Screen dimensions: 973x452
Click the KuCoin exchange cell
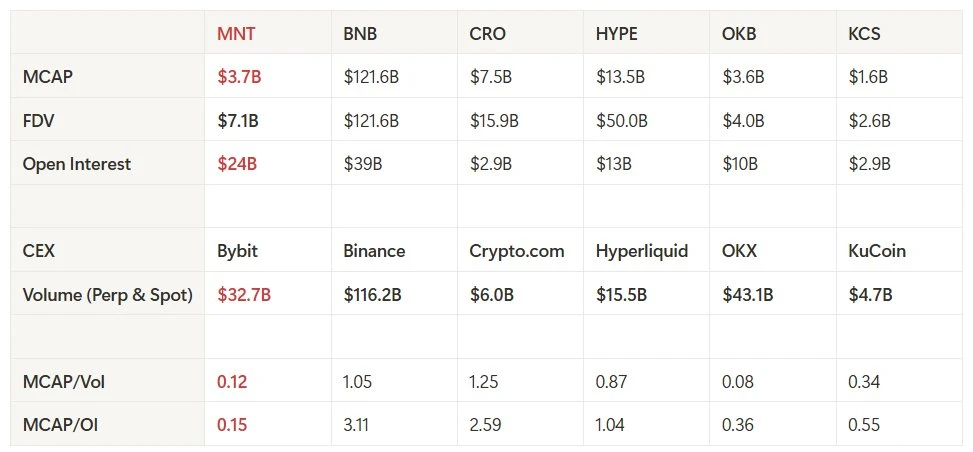tap(876, 251)
